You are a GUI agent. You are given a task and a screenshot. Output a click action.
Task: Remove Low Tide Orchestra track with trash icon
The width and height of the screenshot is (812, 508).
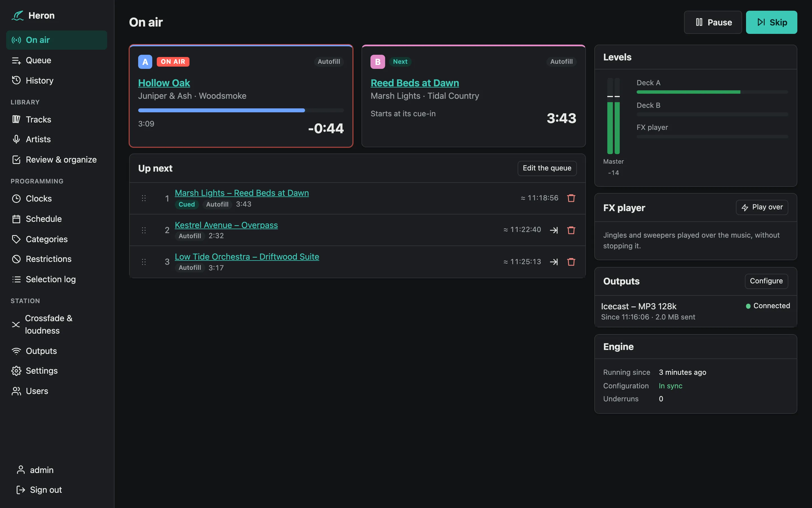tap(571, 262)
